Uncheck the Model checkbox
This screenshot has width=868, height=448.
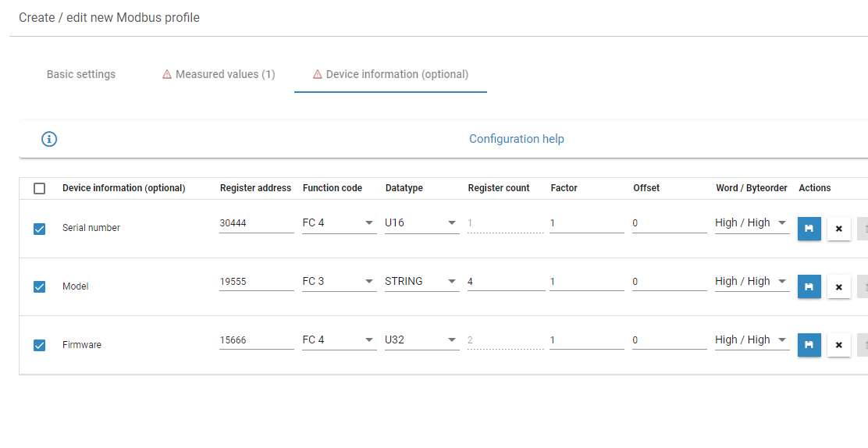pyautogui.click(x=39, y=287)
